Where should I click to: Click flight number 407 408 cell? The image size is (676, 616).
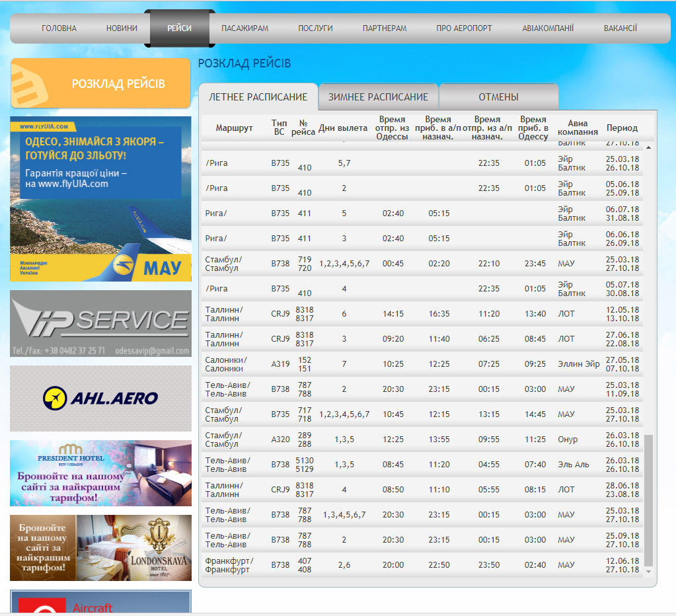[x=305, y=565]
